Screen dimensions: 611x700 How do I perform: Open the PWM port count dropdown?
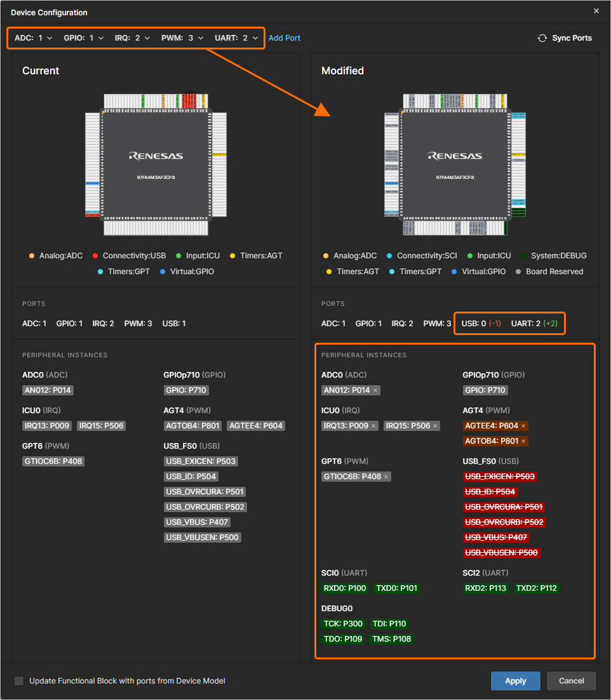point(201,38)
